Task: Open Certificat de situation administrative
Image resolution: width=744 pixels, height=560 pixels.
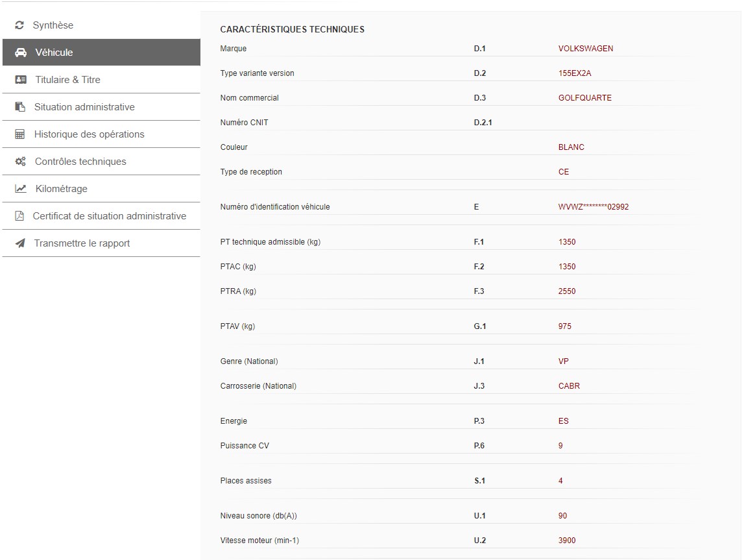Action: pyautogui.click(x=109, y=216)
